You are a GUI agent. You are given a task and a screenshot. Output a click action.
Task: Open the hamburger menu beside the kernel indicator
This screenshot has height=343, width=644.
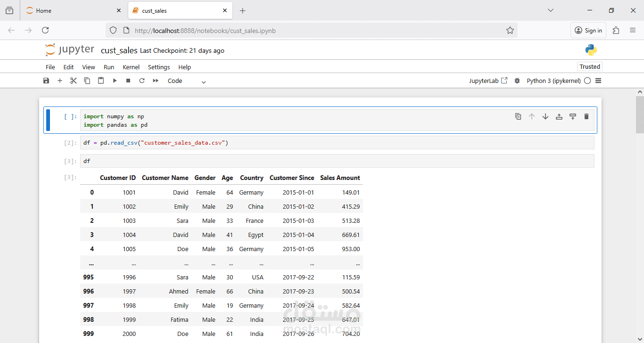pos(598,81)
